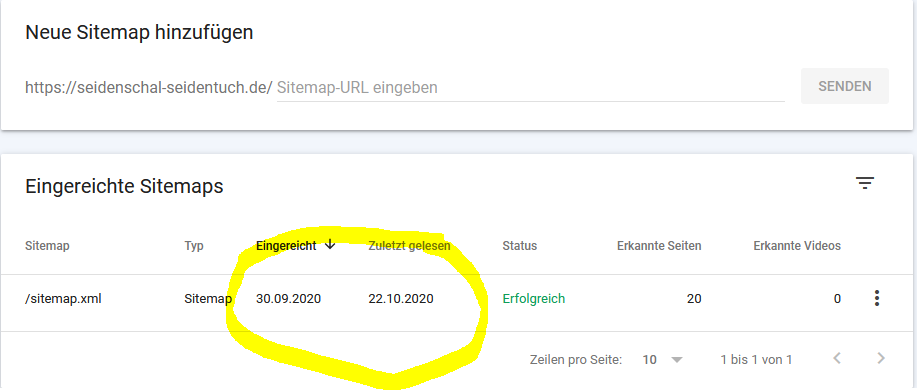Screen dimensions: 917x390
Task: Click the submitted date 30.09.2020
Action: coord(289,299)
